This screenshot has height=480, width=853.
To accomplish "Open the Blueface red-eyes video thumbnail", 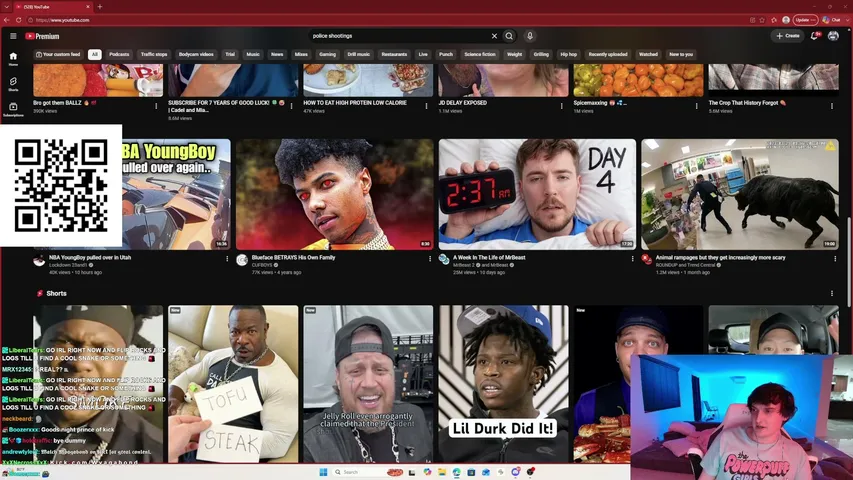I will click(335, 194).
